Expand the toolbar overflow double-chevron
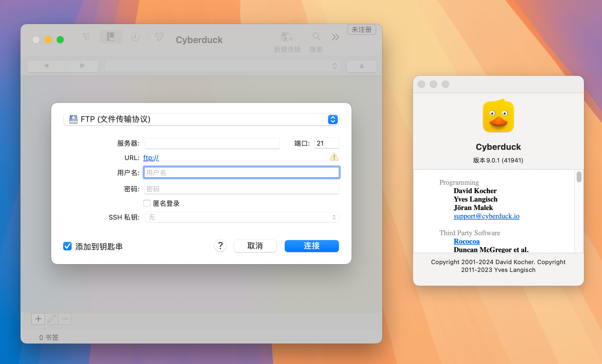 coord(335,37)
